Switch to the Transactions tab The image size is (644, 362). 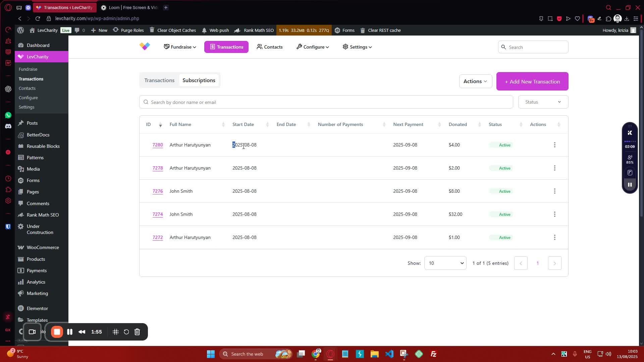click(x=159, y=80)
